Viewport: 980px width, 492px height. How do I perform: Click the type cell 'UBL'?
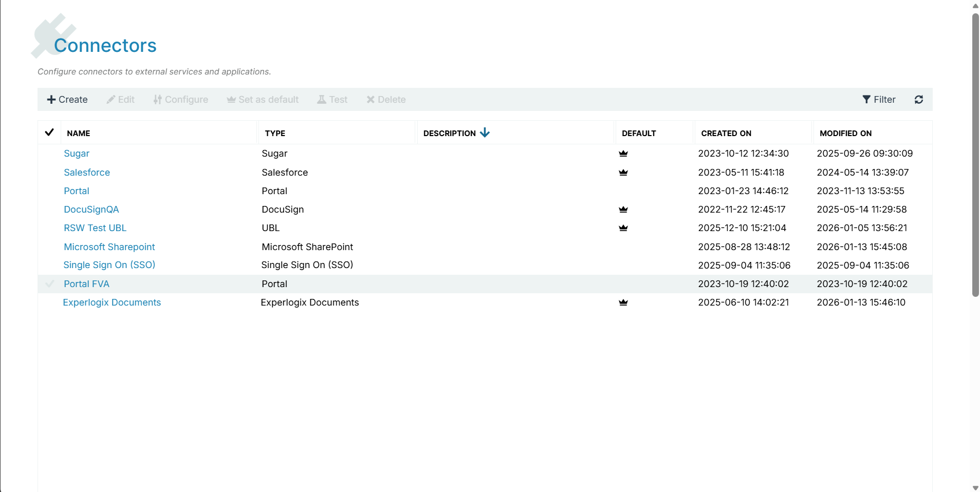[x=271, y=228]
